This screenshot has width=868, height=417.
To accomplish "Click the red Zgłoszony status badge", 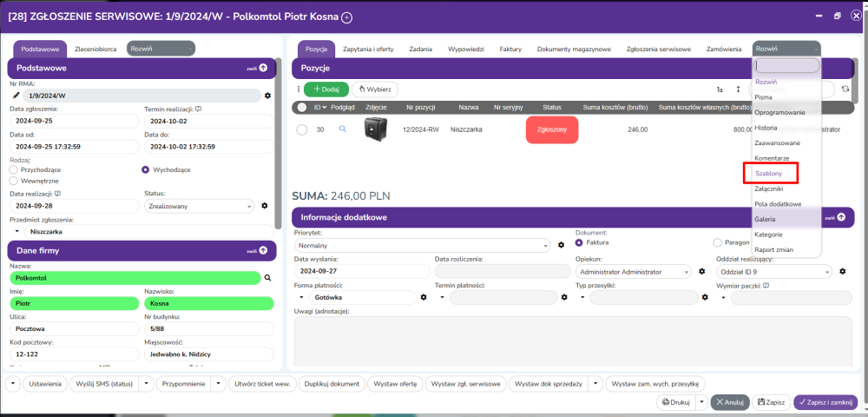I will pyautogui.click(x=551, y=129).
